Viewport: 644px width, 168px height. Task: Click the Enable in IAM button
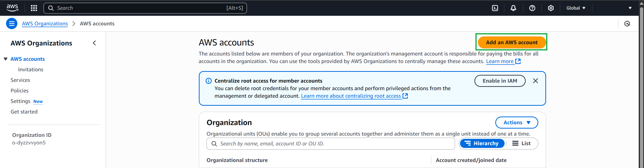pyautogui.click(x=500, y=81)
